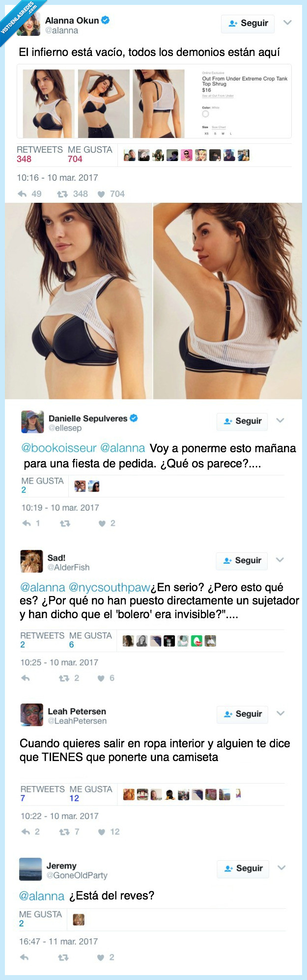307x980 pixels.
Task: Follow Alanna Okun with Seguir button
Action: point(248,24)
